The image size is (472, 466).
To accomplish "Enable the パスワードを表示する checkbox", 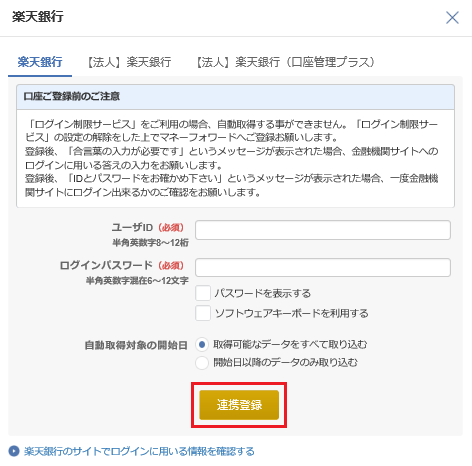I will pyautogui.click(x=203, y=293).
